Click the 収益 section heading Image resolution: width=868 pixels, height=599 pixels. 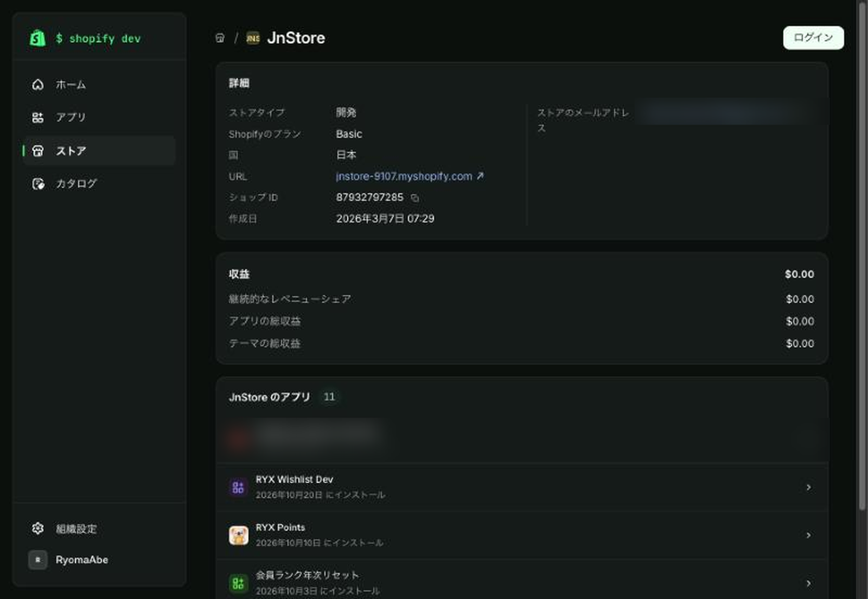(x=239, y=274)
